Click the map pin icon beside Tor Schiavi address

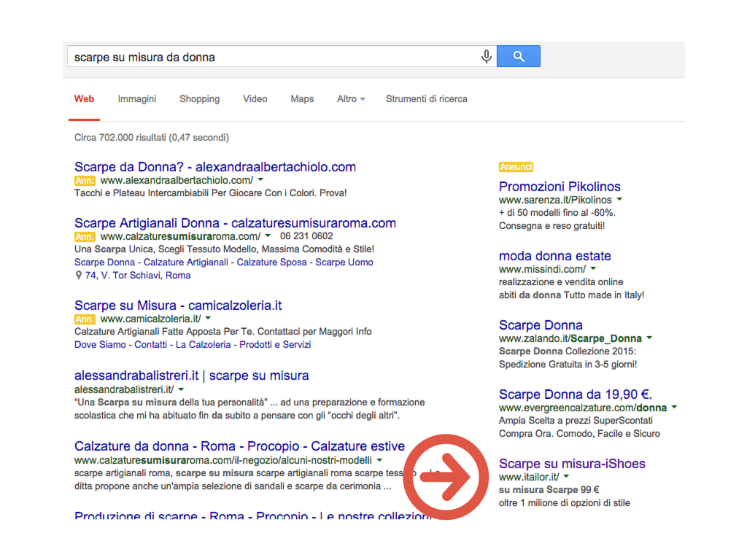[79, 275]
